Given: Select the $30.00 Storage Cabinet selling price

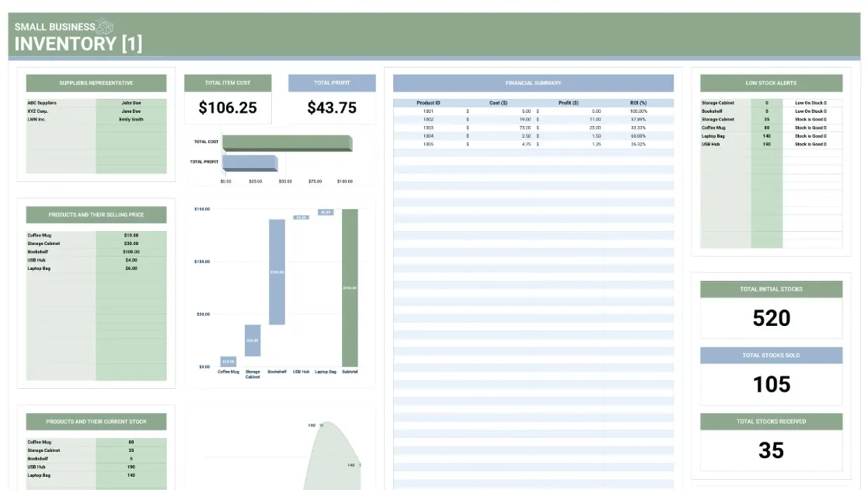Looking at the screenshot, I should tap(131, 244).
